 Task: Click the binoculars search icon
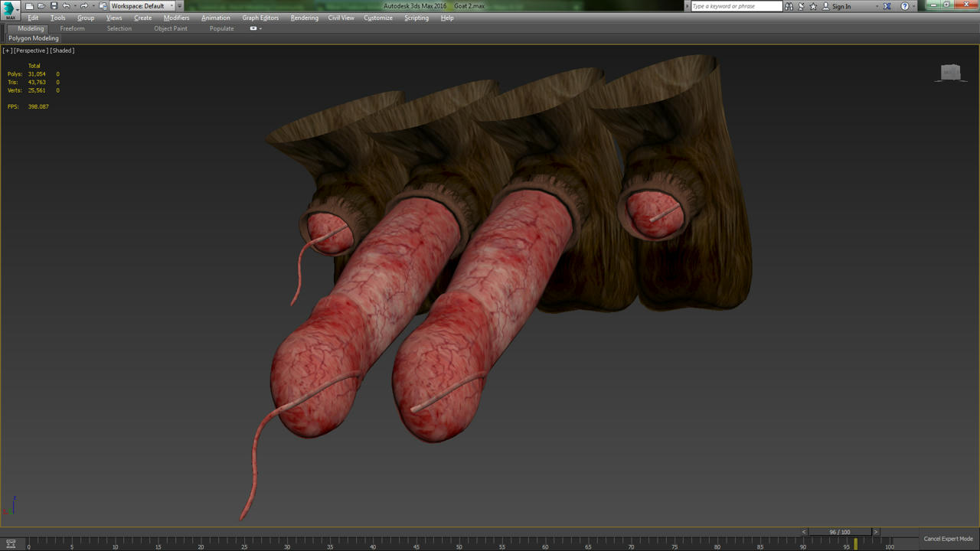[789, 6]
